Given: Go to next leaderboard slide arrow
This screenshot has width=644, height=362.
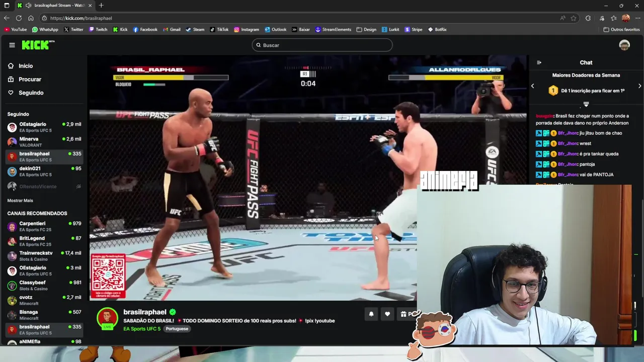Looking at the screenshot, I should click(639, 86).
